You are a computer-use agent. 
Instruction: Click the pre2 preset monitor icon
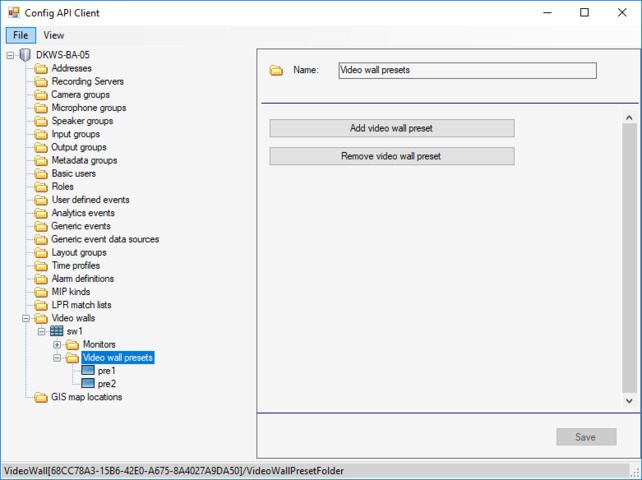tap(88, 384)
